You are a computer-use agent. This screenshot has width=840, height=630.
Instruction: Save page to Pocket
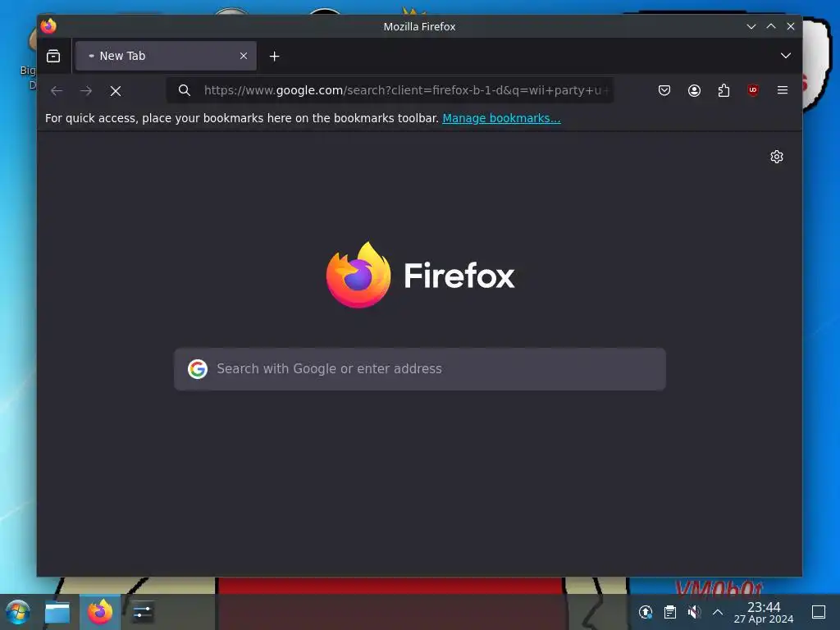[x=664, y=90]
